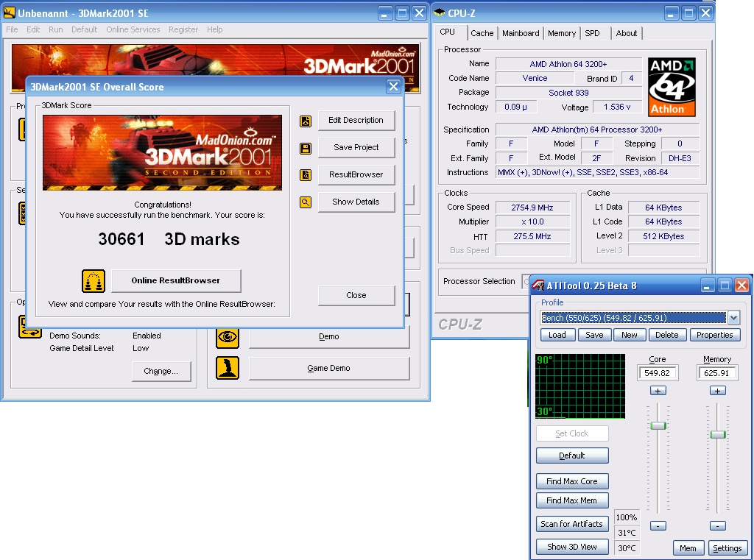Viewport: 754px width, 560px height.
Task: Launch the Online ResultBrowser
Action: (176, 280)
